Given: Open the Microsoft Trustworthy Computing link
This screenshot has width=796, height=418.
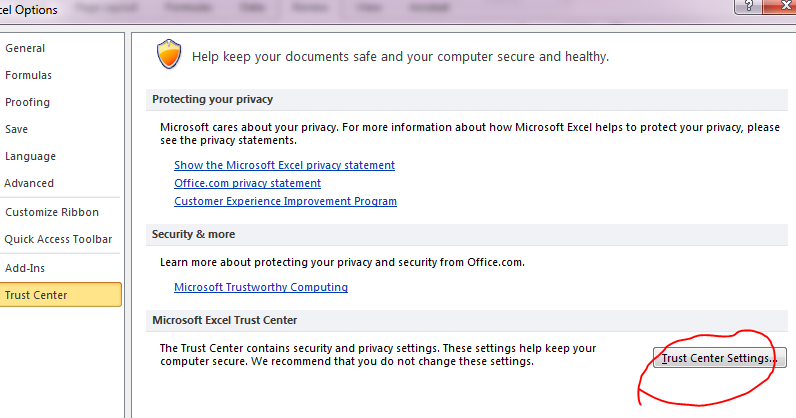Looking at the screenshot, I should (x=261, y=287).
